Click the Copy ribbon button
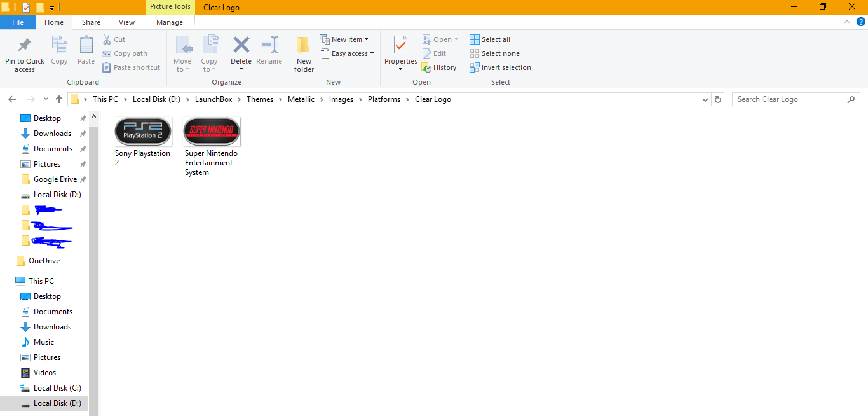Image resolution: width=868 pixels, height=416 pixels. coord(59,51)
